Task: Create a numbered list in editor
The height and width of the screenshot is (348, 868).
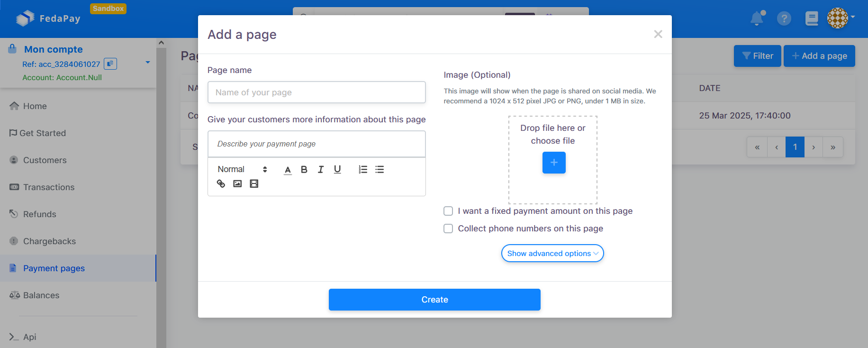Action: point(363,169)
